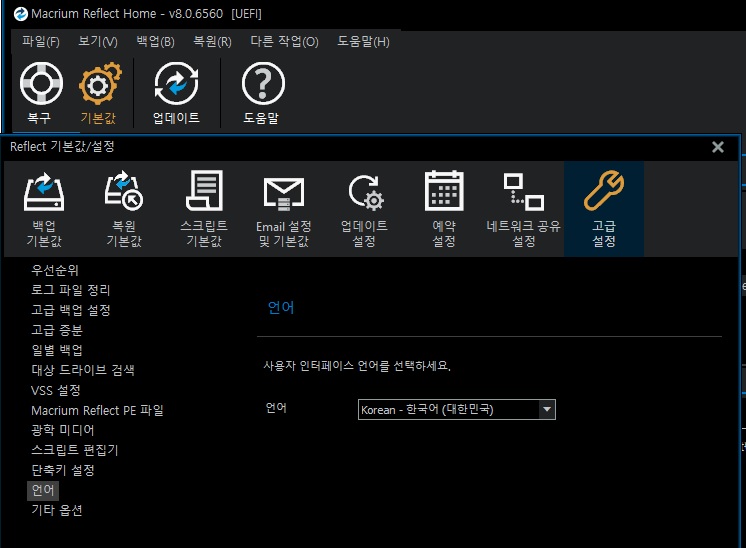Select Macrium Reflect PE 파일 entry
Image resolution: width=746 pixels, height=548 pixels.
(97, 411)
